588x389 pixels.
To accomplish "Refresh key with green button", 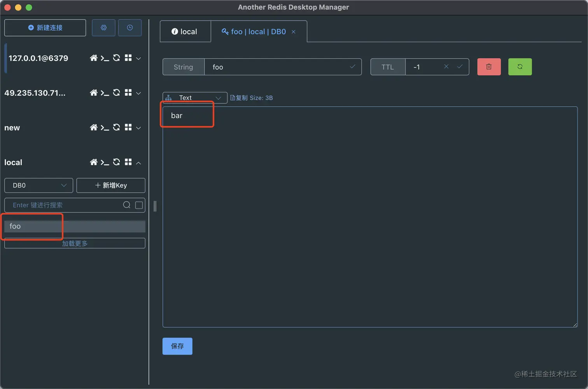I will [x=520, y=66].
